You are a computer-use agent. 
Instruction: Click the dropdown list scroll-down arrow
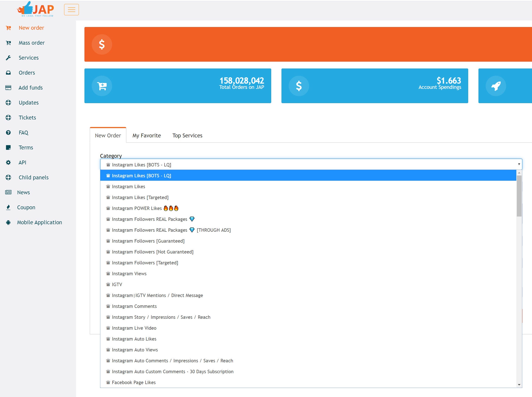coord(519,385)
